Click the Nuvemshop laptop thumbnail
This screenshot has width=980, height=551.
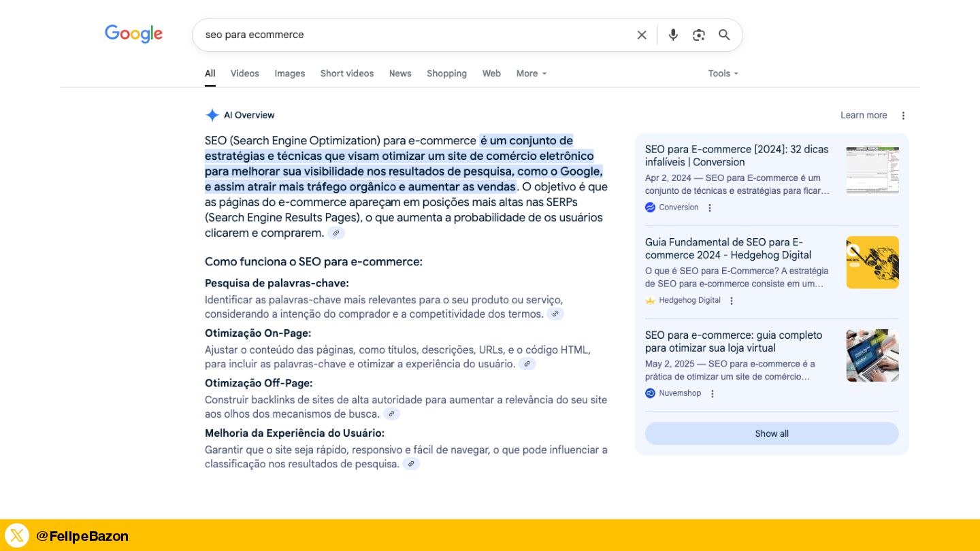click(872, 355)
